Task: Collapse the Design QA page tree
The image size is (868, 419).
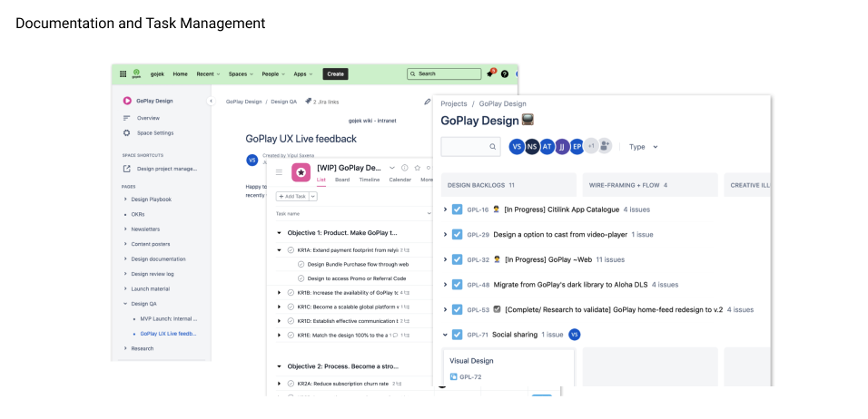Action: point(125,304)
